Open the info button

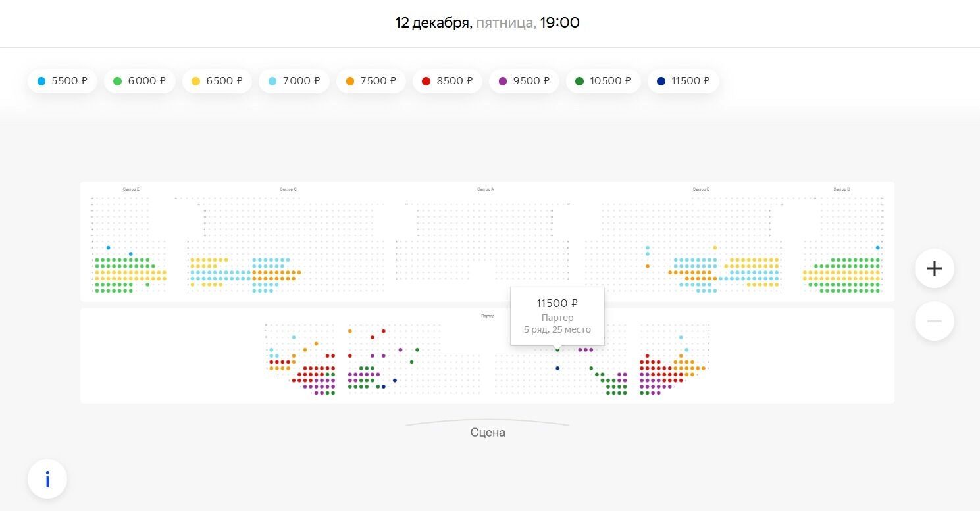[x=47, y=479]
